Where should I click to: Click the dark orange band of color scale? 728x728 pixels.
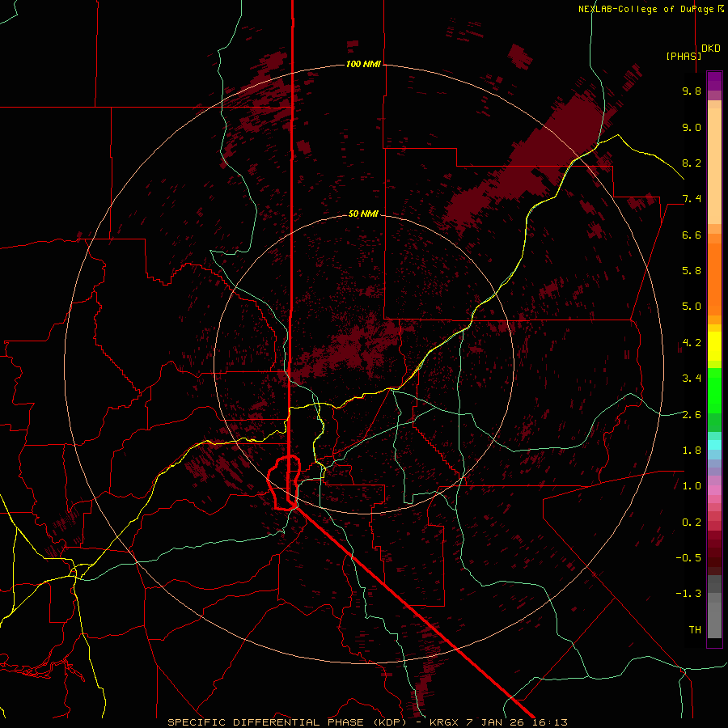click(714, 279)
